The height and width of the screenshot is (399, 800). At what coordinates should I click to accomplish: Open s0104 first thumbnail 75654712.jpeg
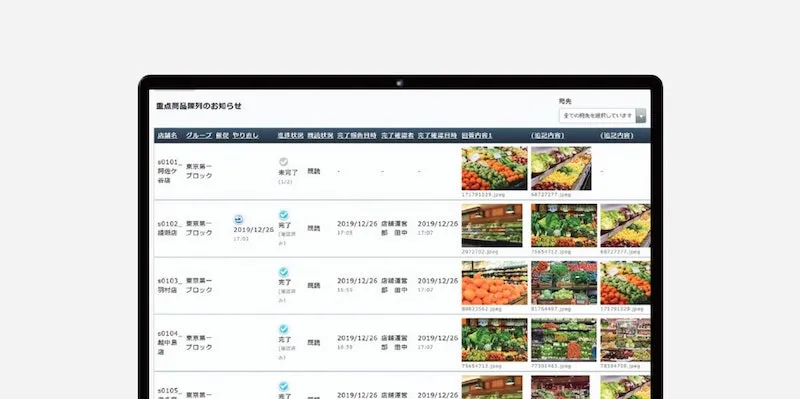click(494, 340)
